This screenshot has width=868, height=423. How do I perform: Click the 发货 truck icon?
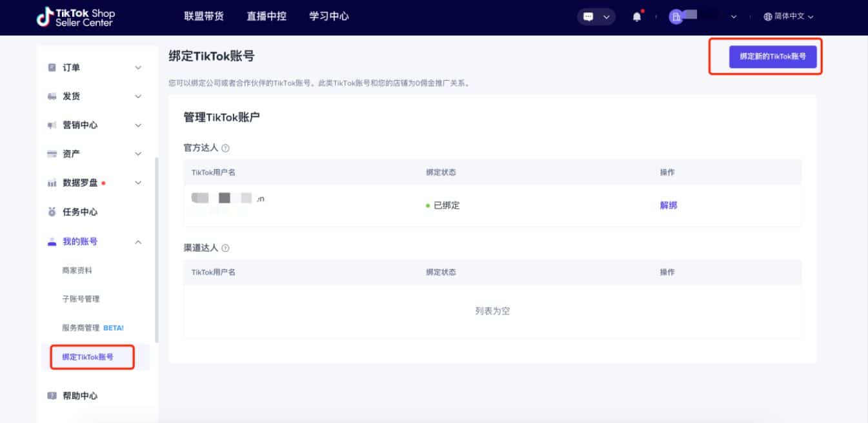(52, 97)
